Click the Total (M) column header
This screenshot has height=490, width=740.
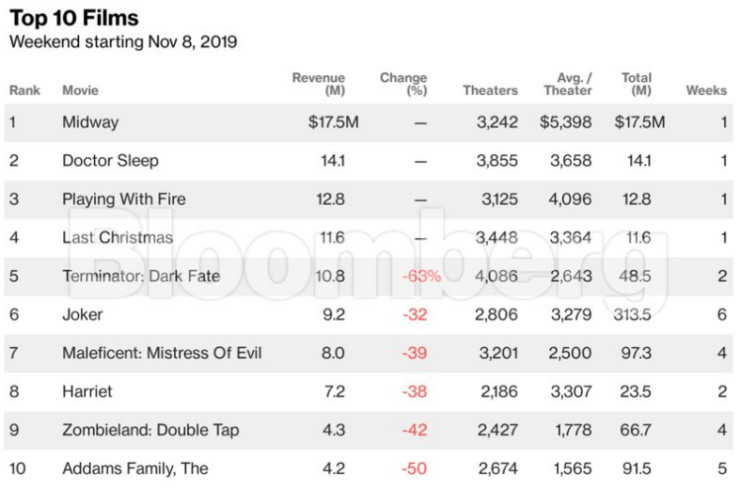tap(636, 84)
